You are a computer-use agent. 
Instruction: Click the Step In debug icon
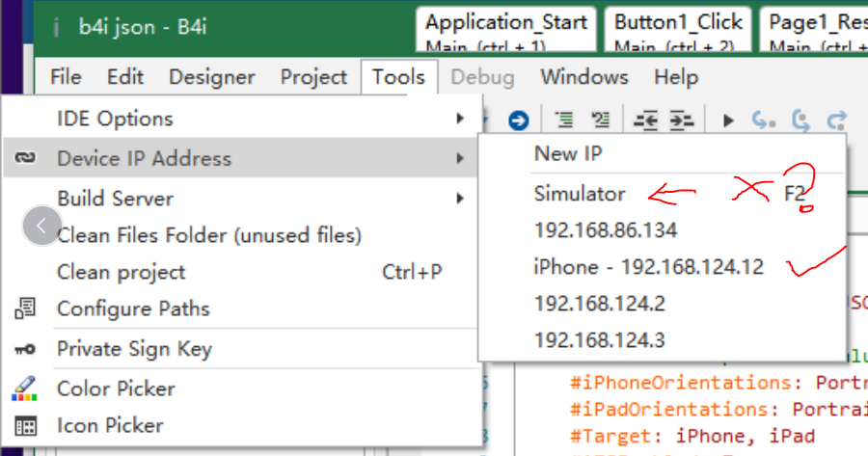[765, 120]
